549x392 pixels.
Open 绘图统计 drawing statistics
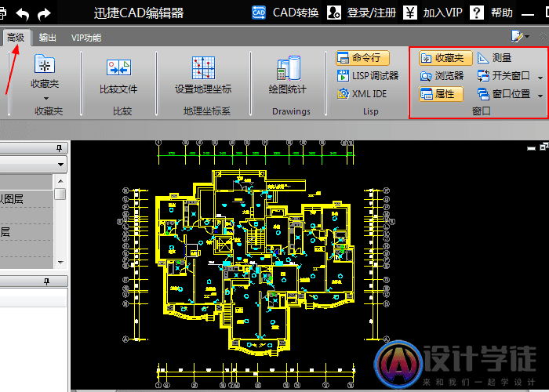click(x=288, y=74)
